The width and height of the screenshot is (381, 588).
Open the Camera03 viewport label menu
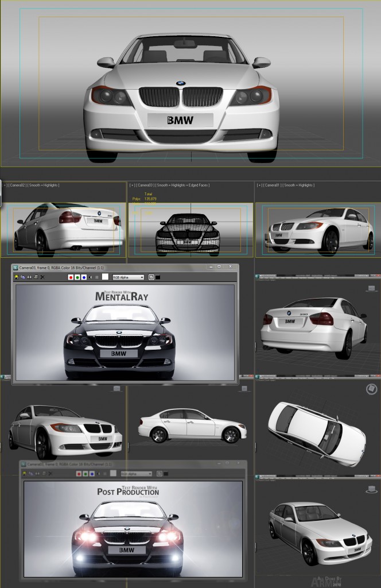145,185
